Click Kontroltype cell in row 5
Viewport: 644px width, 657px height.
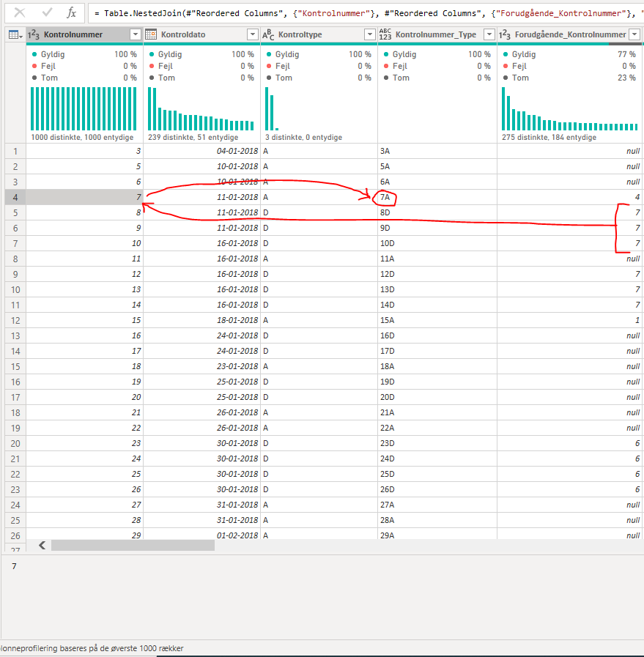[319, 213]
